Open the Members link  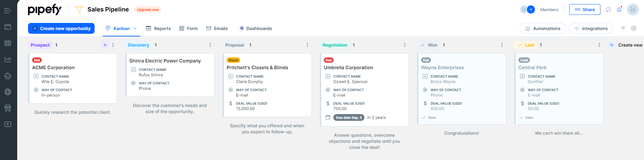click(x=549, y=9)
